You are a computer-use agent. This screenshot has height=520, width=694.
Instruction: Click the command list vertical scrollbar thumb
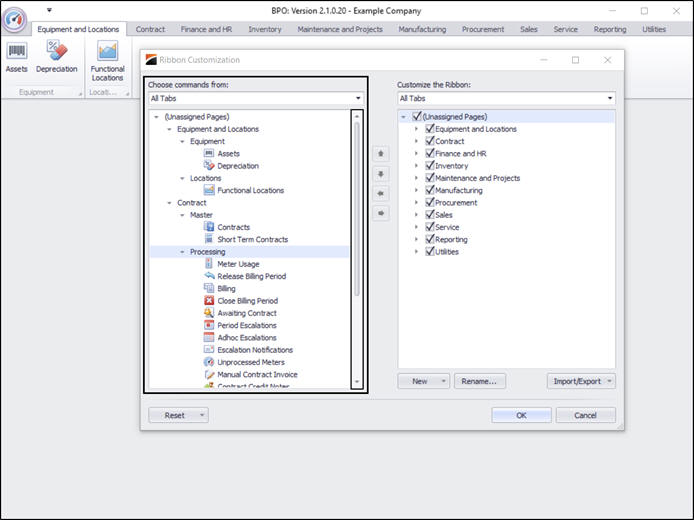point(357,209)
